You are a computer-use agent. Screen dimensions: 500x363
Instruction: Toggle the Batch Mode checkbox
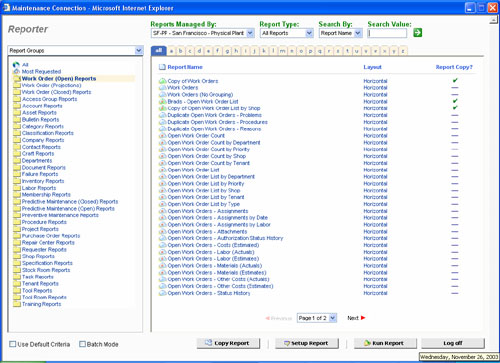[x=82, y=344]
